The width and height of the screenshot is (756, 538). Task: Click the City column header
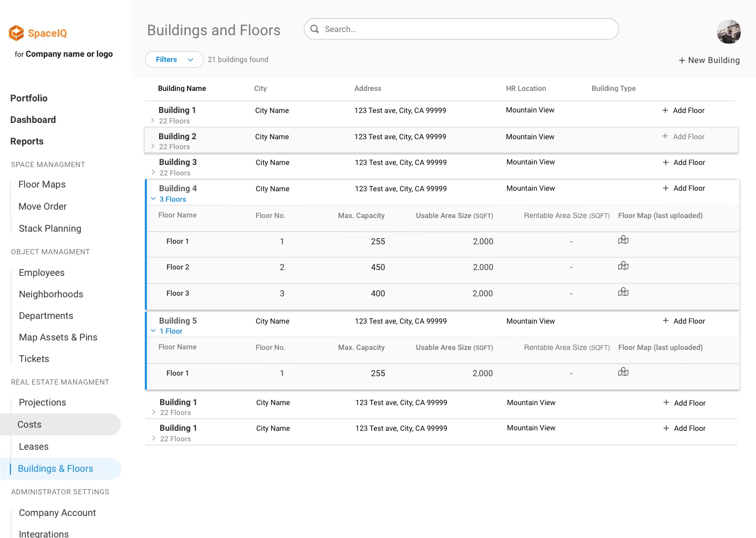(260, 88)
